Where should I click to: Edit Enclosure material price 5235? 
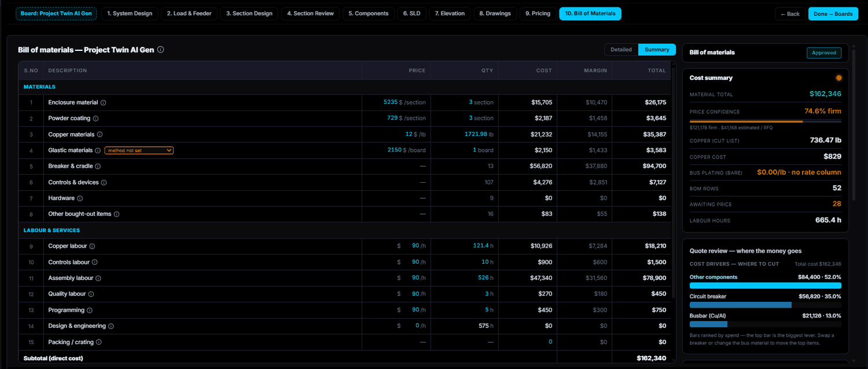(x=391, y=102)
